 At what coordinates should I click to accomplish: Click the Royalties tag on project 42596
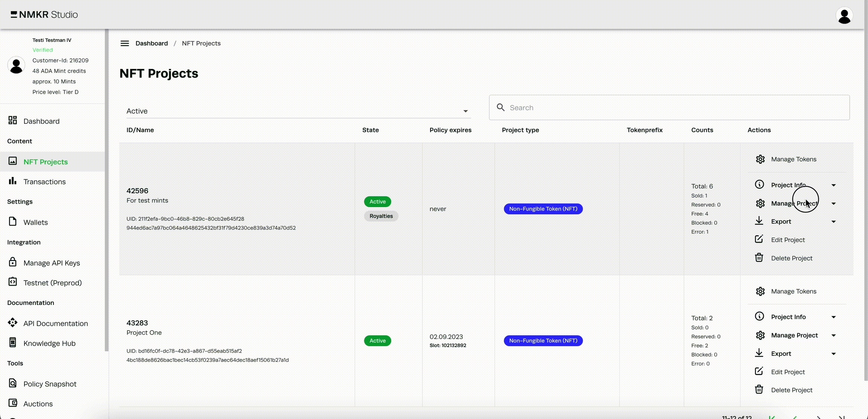tap(381, 216)
